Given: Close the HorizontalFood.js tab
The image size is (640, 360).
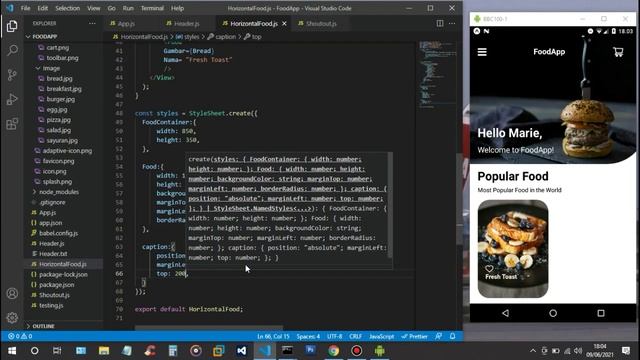Looking at the screenshot, I should (x=284, y=24).
